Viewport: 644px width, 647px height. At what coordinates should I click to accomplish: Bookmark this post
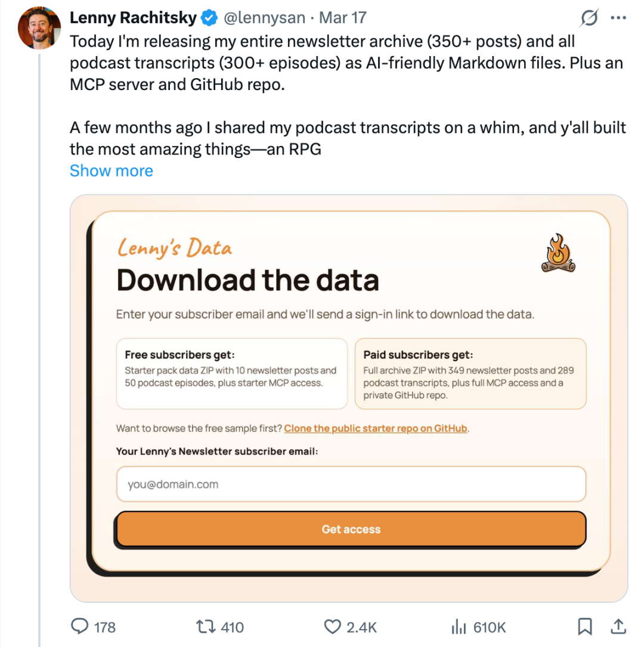tap(585, 626)
